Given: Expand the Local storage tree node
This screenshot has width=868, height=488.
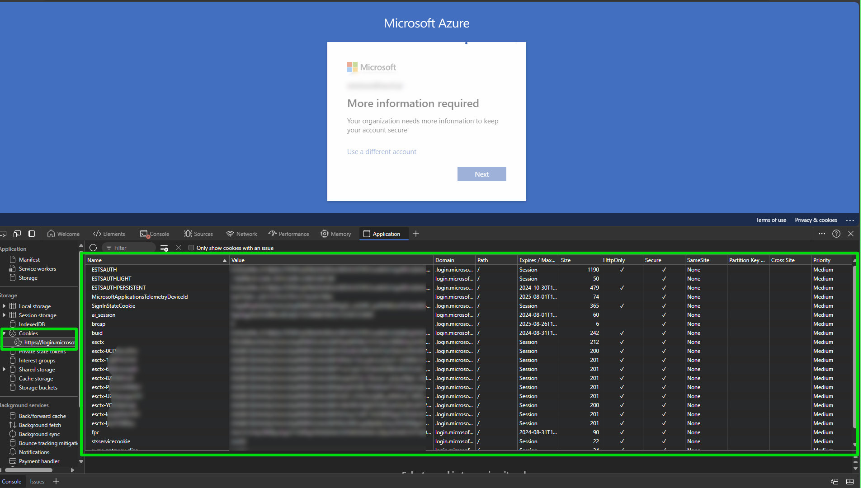Looking at the screenshot, I should [x=4, y=306].
